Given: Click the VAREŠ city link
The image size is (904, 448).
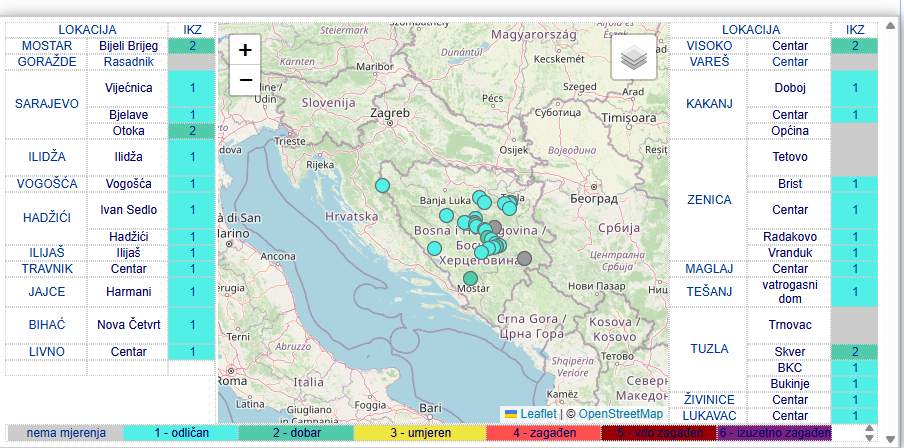Looking at the screenshot, I should point(709,62).
